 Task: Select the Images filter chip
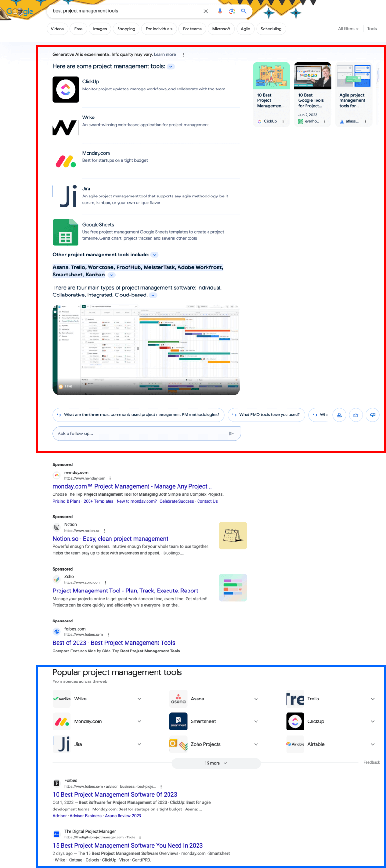(100, 29)
